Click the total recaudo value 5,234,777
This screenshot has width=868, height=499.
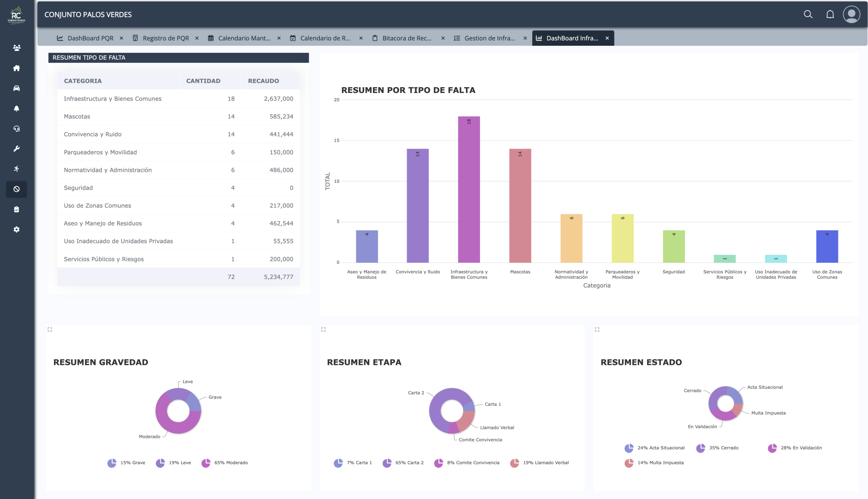point(278,277)
